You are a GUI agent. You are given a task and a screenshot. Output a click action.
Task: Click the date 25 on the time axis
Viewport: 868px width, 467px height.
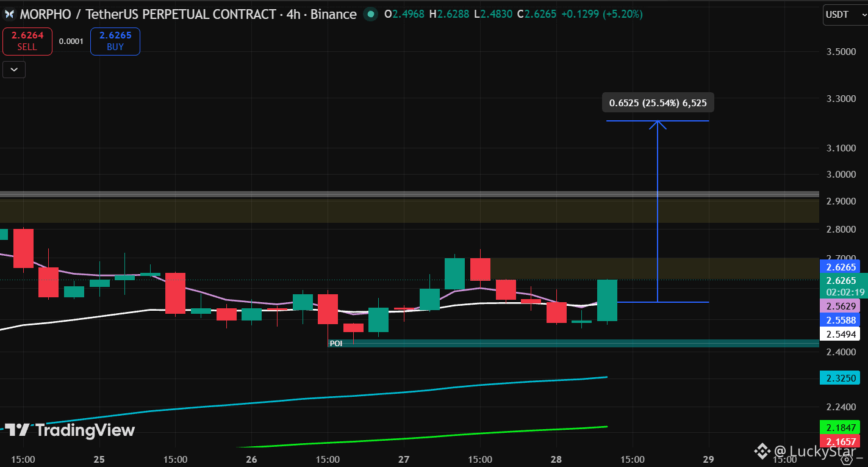pyautogui.click(x=100, y=458)
